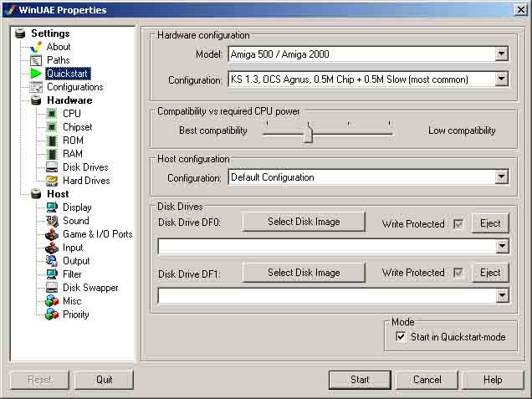Open the Display settings page
Screen dimensions: 532x399
click(77, 207)
